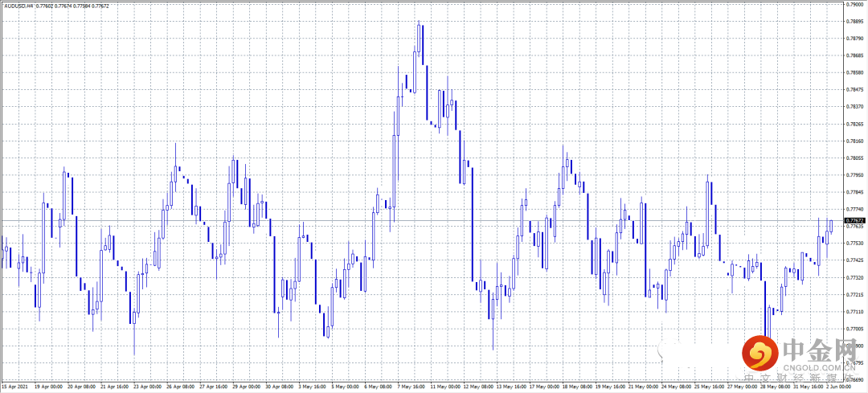
Task: Select the latest candle at chart's right edge
Action: point(831,226)
